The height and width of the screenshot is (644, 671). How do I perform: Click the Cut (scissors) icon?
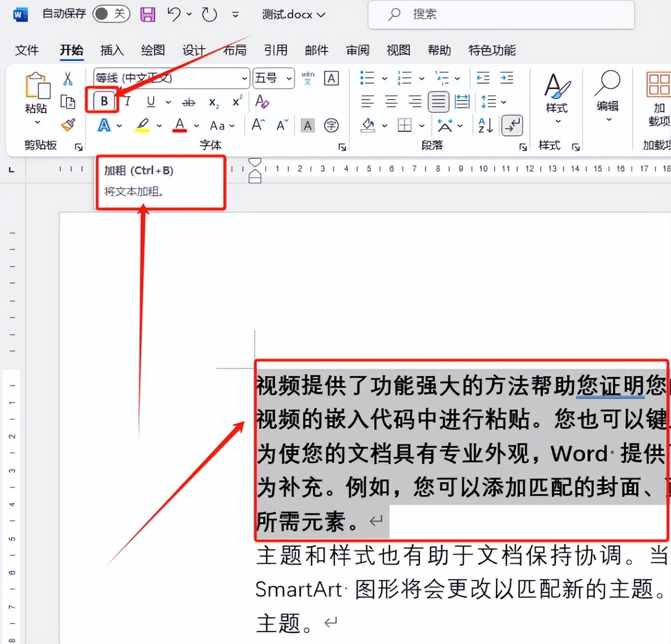67,79
